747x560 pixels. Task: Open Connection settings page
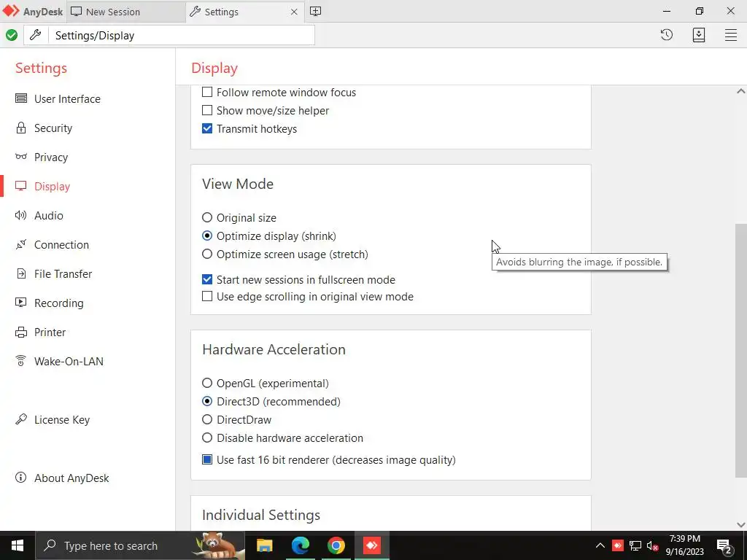tap(61, 244)
